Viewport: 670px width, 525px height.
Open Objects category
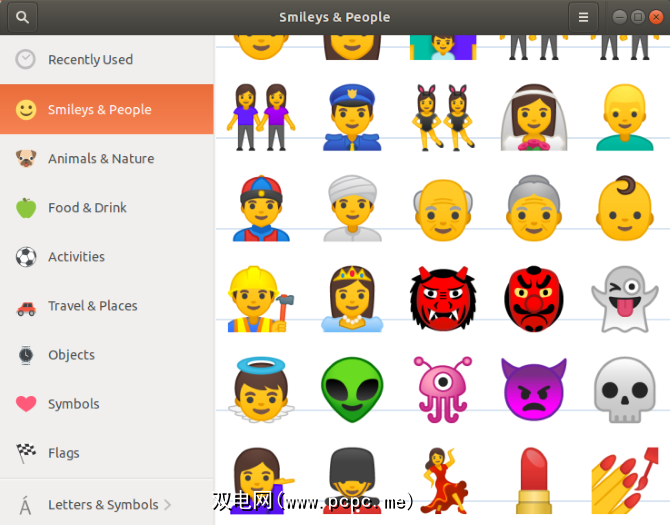click(x=107, y=355)
